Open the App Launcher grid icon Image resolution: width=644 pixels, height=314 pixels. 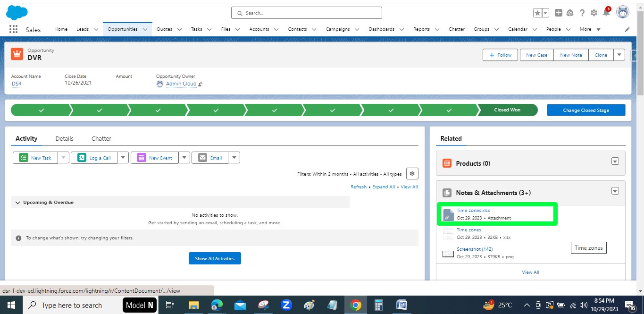pos(13,29)
